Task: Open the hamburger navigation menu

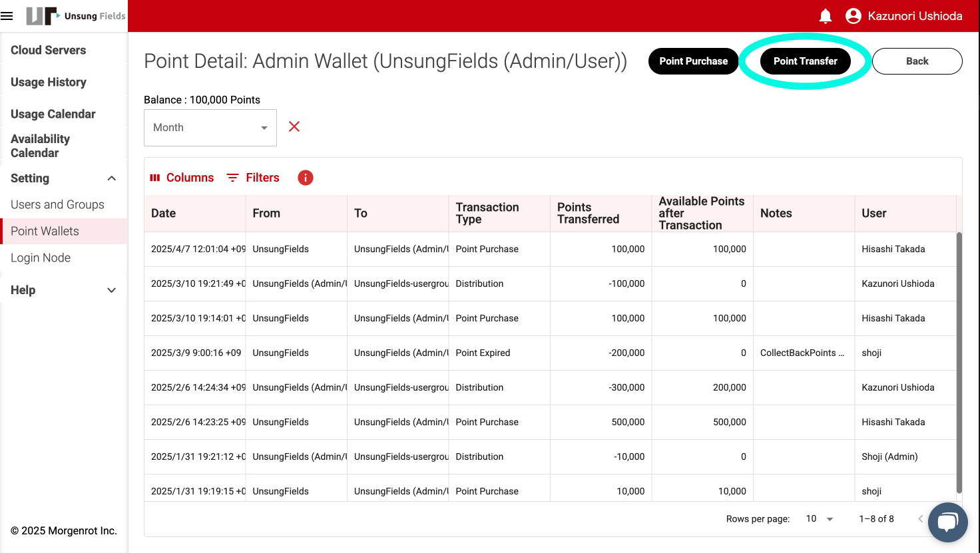Action: pos(7,16)
